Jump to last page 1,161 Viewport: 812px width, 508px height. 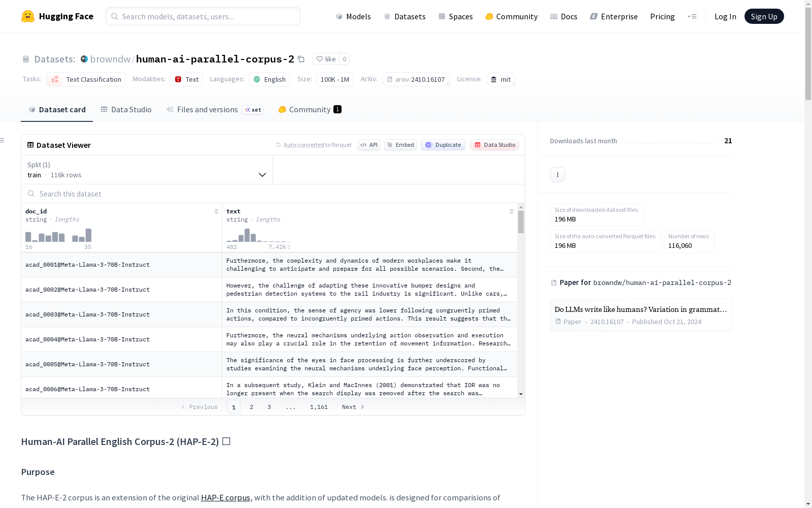(319, 407)
